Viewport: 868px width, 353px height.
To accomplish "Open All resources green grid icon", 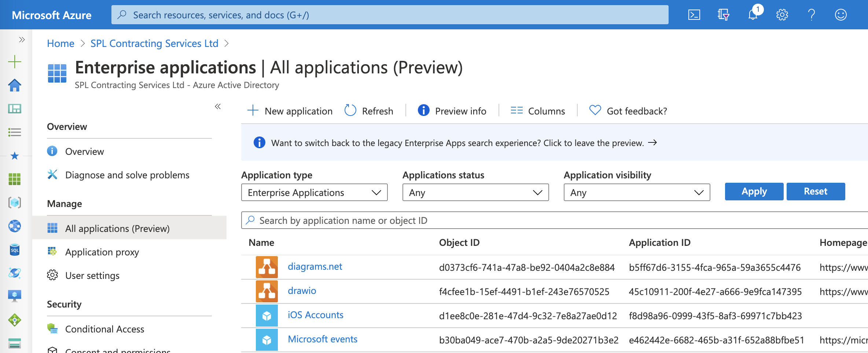I will (15, 179).
